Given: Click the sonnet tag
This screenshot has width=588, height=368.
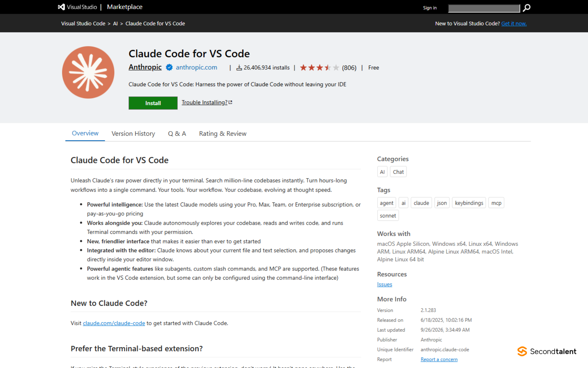Looking at the screenshot, I should click(388, 216).
